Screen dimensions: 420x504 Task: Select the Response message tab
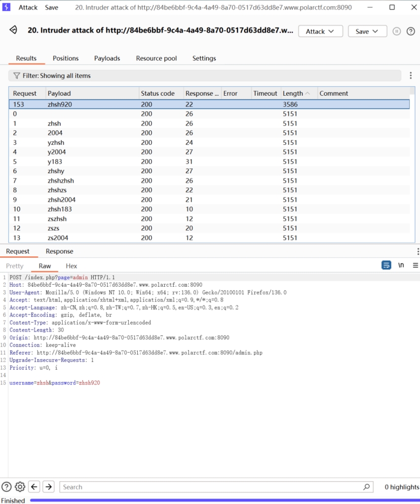pyautogui.click(x=59, y=251)
